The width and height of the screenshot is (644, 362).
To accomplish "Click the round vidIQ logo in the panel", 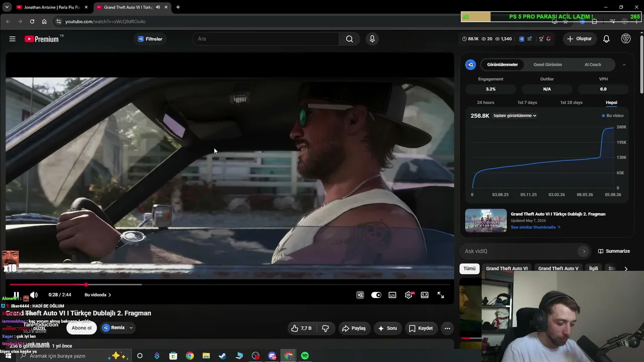I will coord(470,64).
